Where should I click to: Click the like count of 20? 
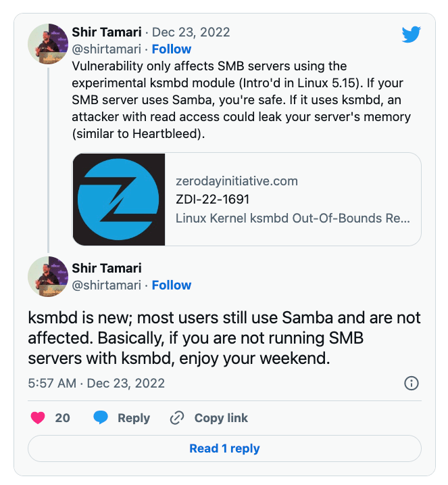click(x=62, y=417)
